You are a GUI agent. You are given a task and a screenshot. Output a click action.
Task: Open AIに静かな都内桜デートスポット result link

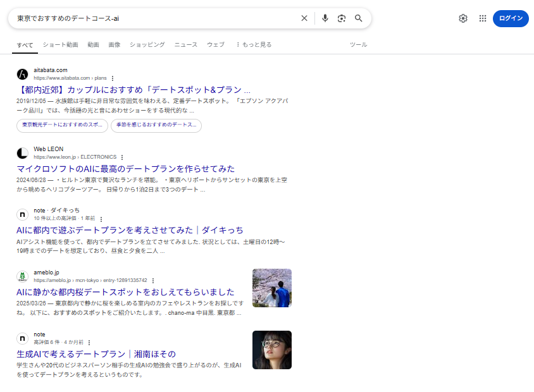pyautogui.click(x=125, y=292)
